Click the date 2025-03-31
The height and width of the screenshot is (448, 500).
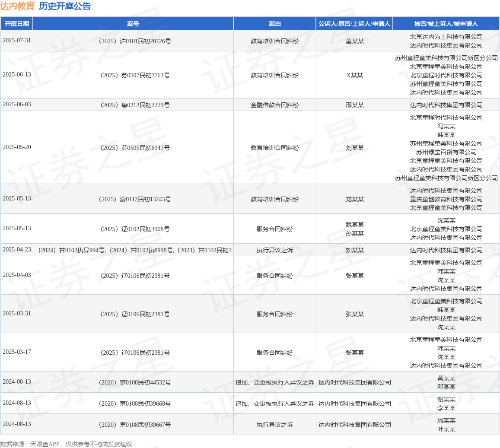click(x=17, y=314)
